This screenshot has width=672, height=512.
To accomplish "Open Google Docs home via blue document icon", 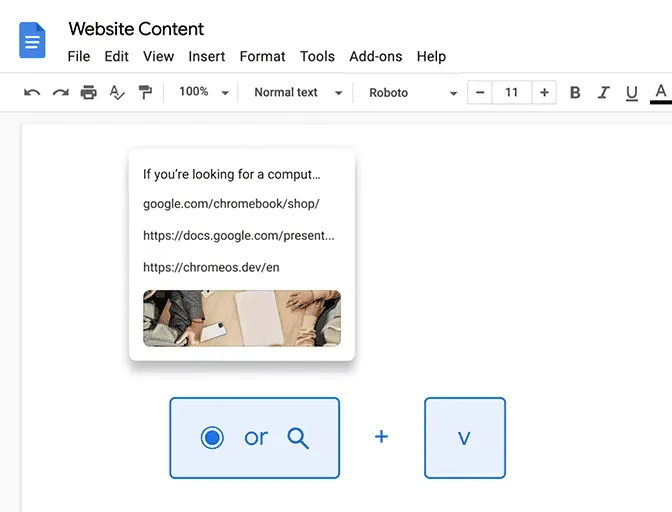I will pos(32,40).
